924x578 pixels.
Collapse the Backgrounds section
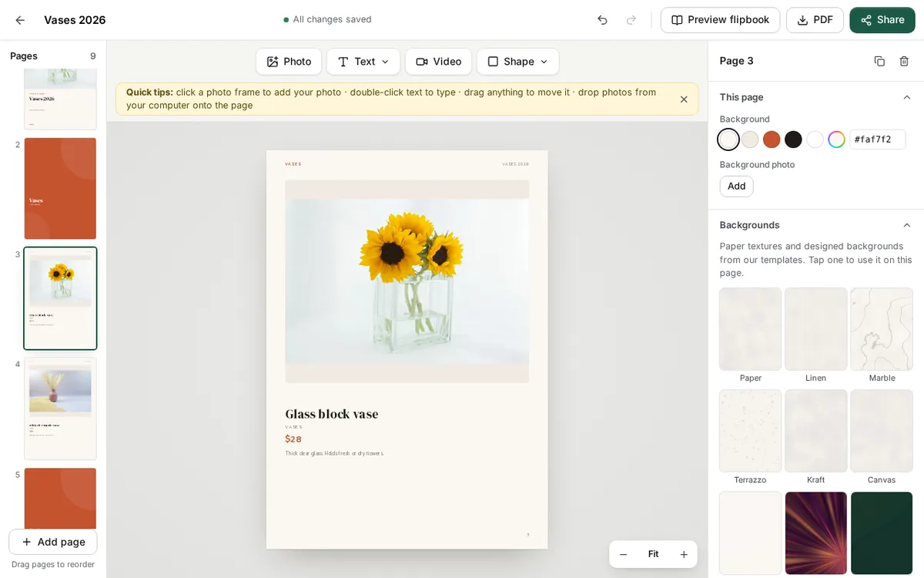coord(907,225)
